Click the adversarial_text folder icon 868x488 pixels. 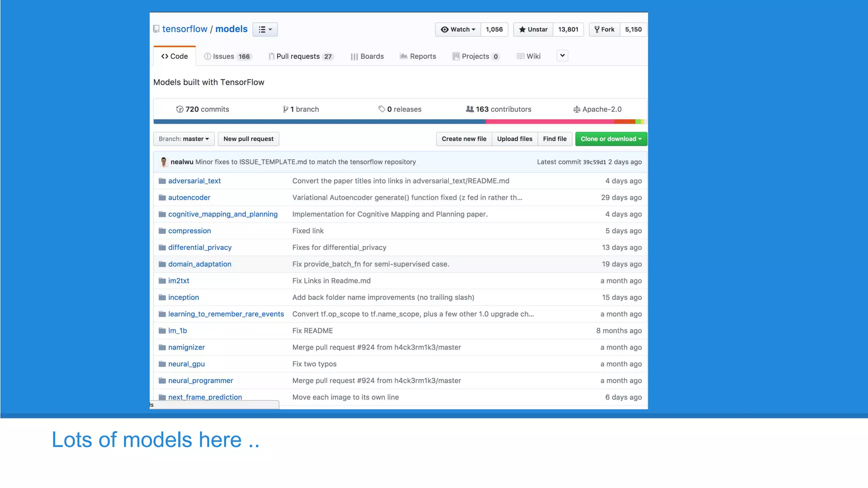(162, 181)
